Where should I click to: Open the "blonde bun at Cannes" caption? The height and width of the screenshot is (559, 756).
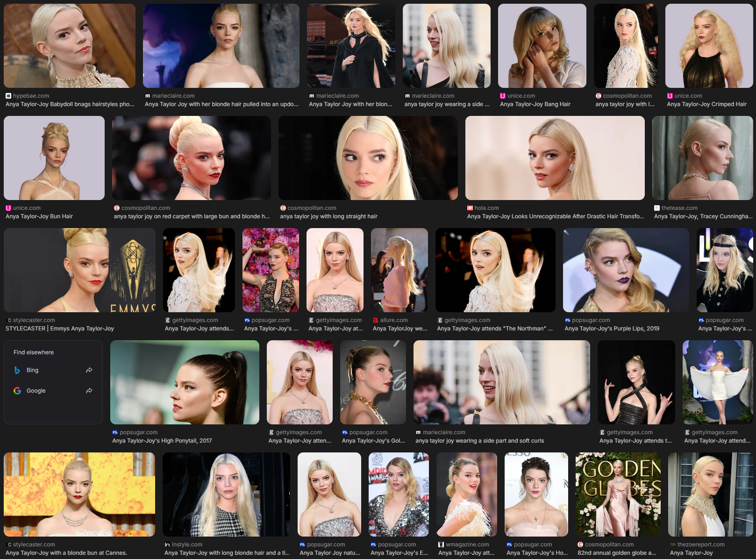pyautogui.click(x=66, y=553)
